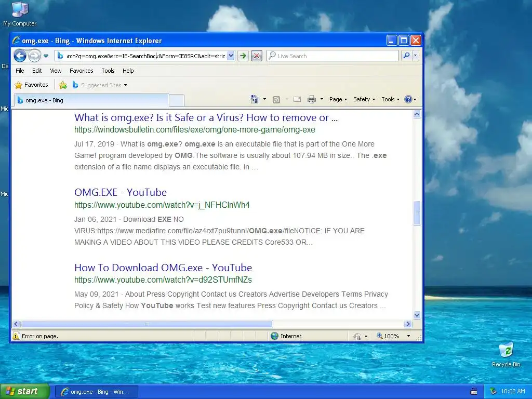Open the View menu

[56, 71]
